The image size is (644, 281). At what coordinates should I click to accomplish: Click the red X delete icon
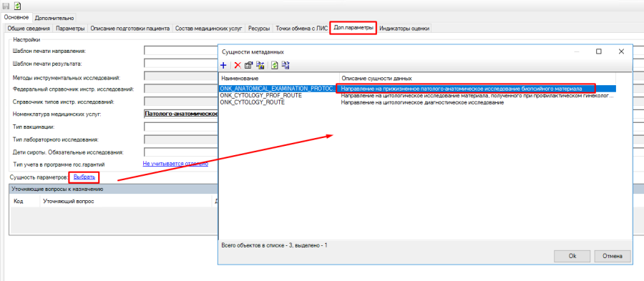tap(238, 65)
